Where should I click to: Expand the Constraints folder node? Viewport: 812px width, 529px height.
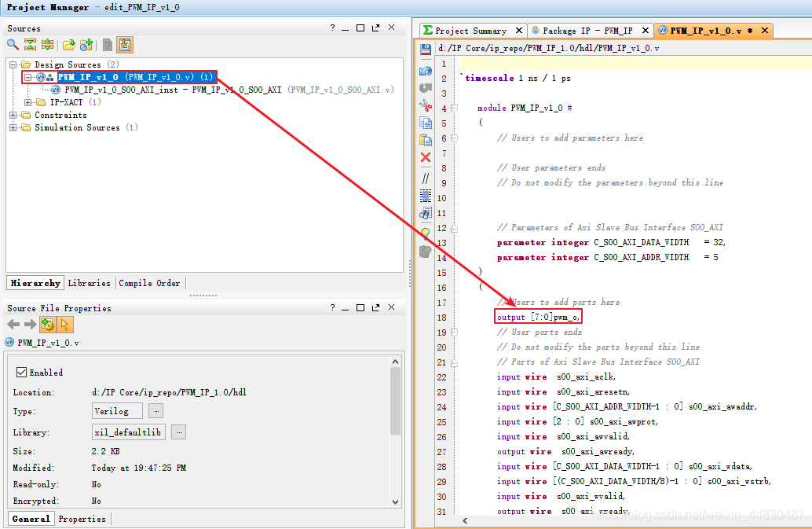coord(13,115)
